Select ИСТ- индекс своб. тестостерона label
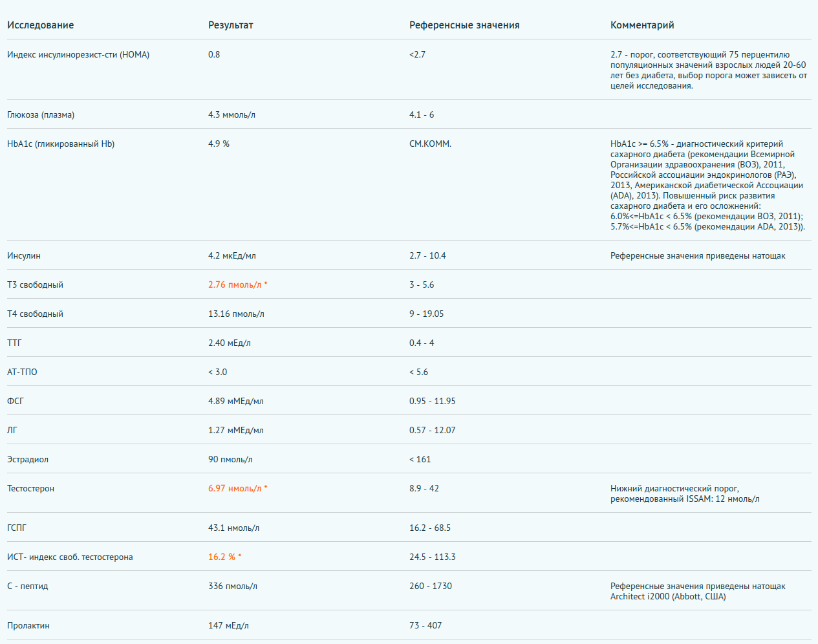Viewport: 818px width, 644px height. point(70,557)
